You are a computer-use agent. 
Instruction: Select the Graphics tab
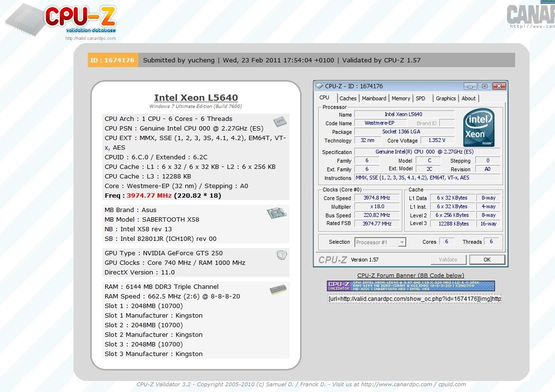tap(446, 98)
